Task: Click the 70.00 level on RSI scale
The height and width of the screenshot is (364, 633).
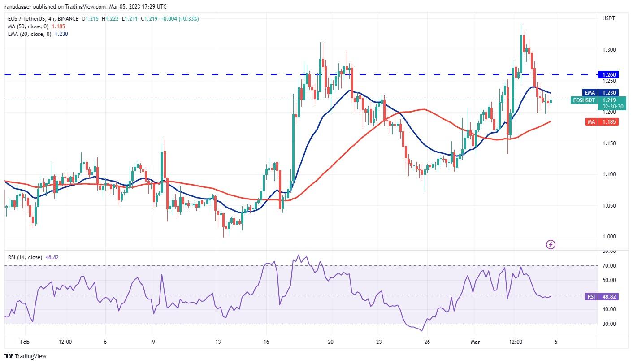Action: [608, 266]
